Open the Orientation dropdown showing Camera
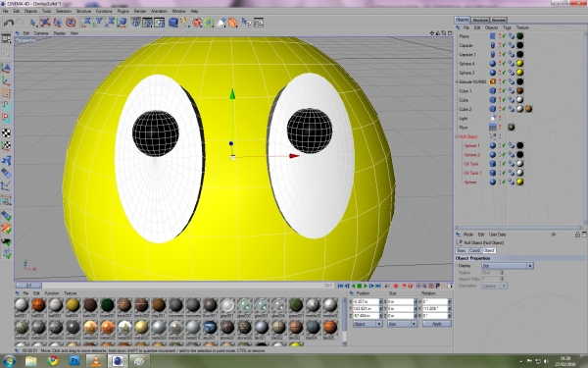Image resolution: width=588 pixels, height=368 pixels. coord(494,286)
